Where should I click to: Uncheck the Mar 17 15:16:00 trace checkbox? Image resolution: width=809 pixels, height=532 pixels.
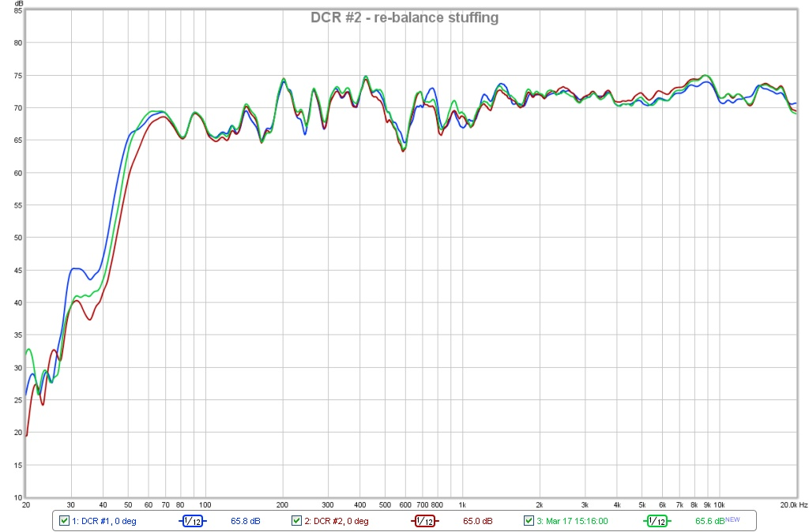click(x=529, y=521)
